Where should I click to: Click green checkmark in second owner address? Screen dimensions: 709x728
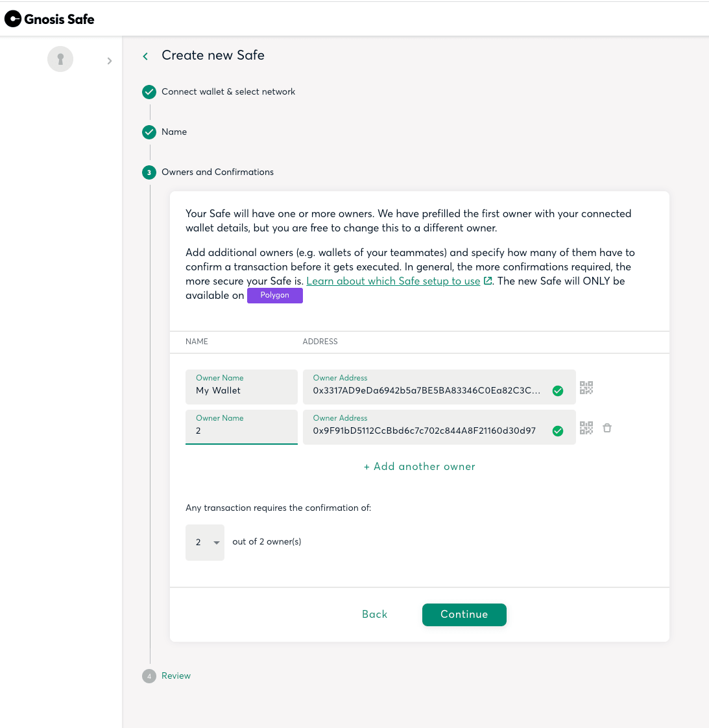(x=558, y=431)
